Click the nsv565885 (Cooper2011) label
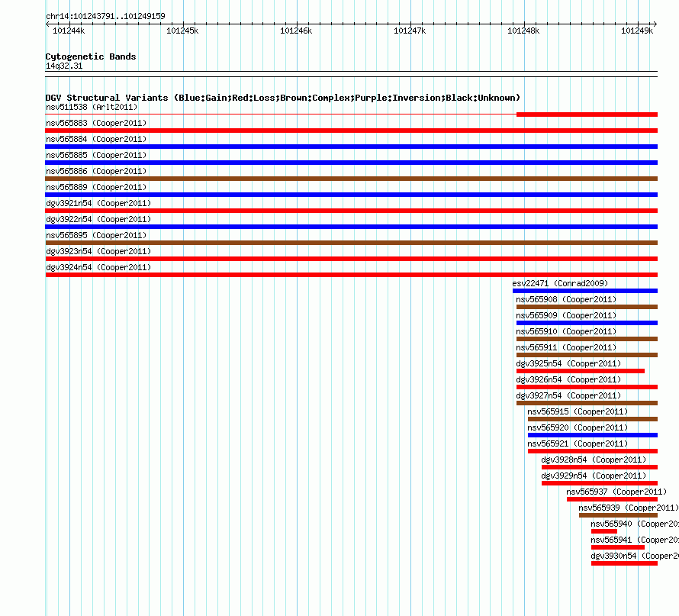This screenshot has width=679, height=616. pyautogui.click(x=96, y=155)
